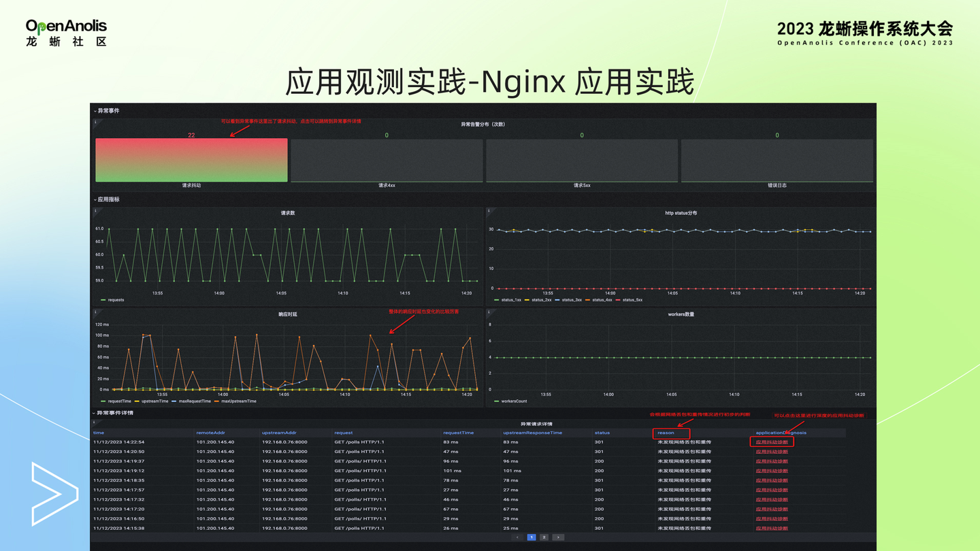Collapse the 异常事件 row section
This screenshot has width=980, height=551.
pyautogui.click(x=107, y=110)
